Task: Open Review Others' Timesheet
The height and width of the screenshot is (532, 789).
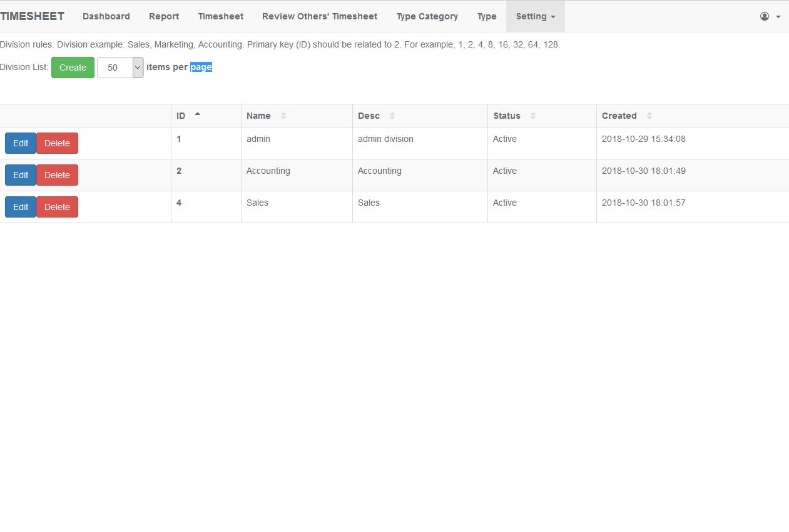Action: click(x=320, y=16)
